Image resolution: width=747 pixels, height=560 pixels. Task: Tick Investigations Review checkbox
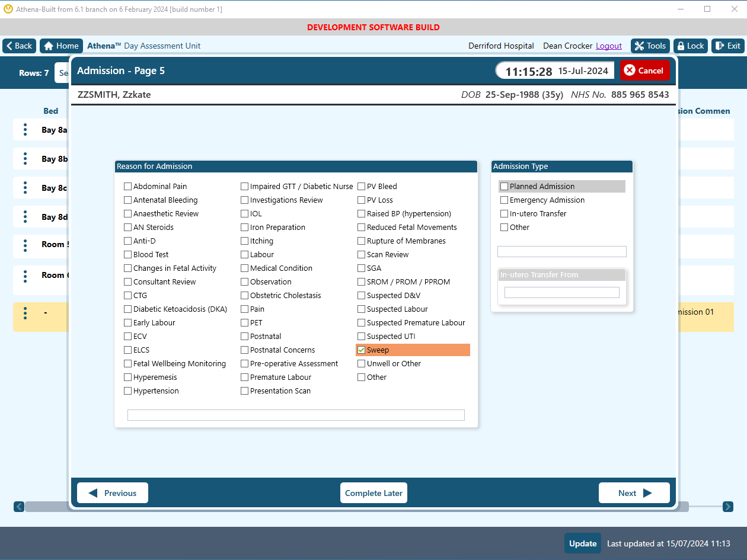pyautogui.click(x=244, y=200)
